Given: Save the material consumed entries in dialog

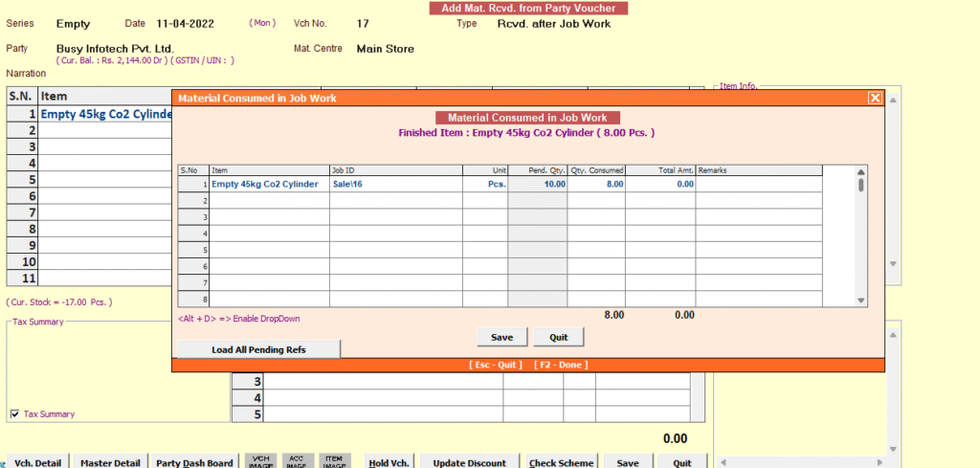Looking at the screenshot, I should tap(501, 337).
